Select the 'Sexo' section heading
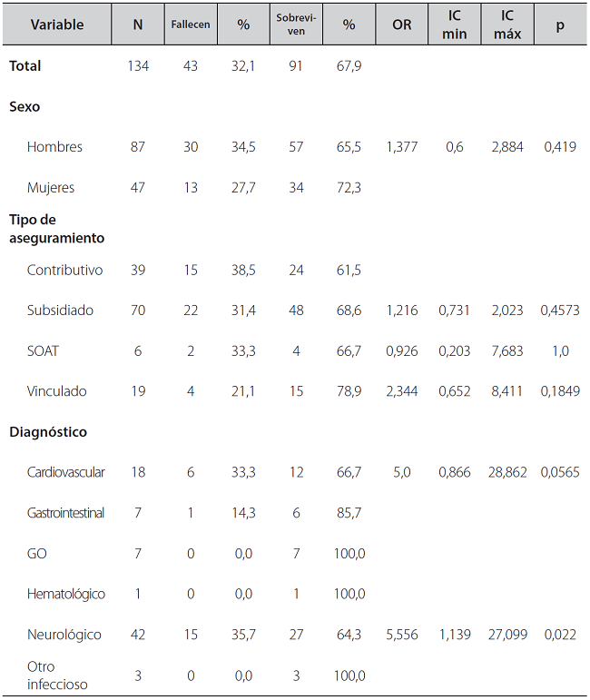Viewport: 590px width, 700px height. click(x=25, y=107)
